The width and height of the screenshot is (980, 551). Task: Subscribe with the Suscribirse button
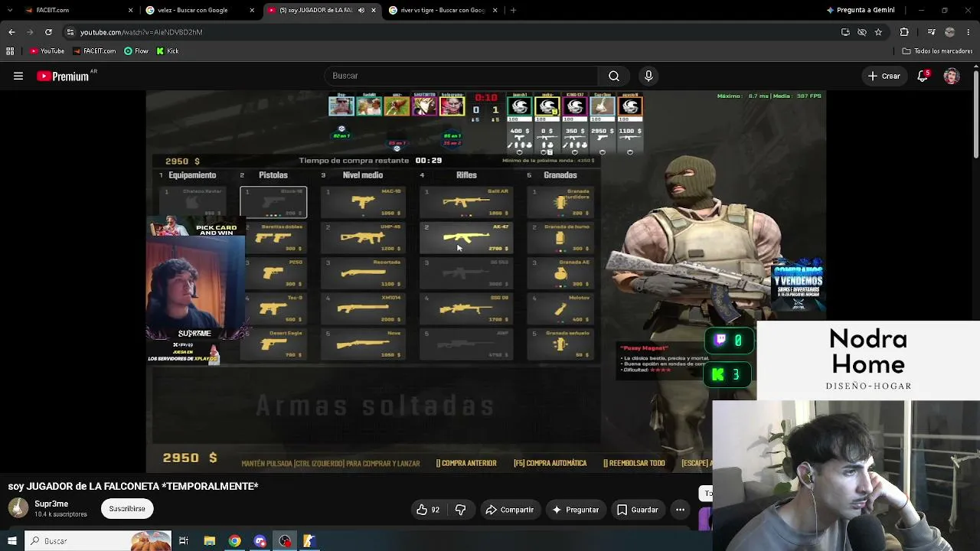coord(127,508)
